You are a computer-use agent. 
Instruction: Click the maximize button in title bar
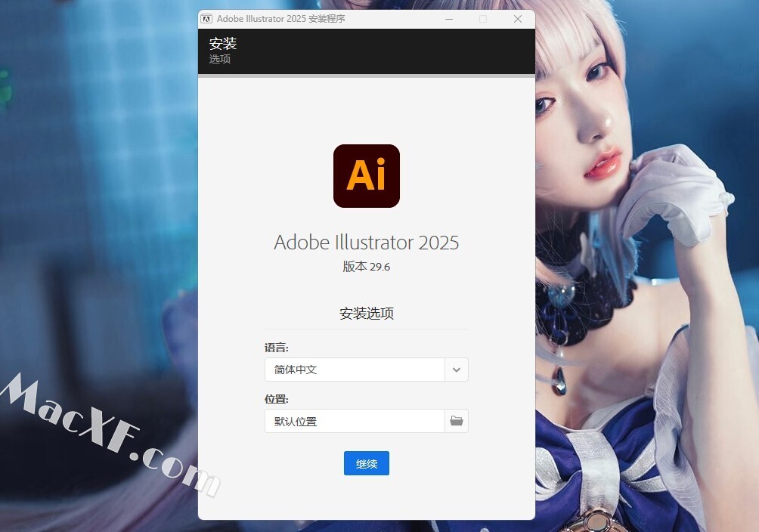point(483,19)
